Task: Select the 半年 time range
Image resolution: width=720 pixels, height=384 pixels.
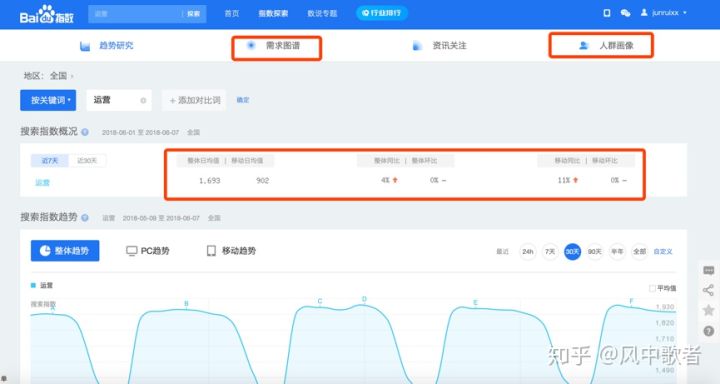Action: click(617, 252)
